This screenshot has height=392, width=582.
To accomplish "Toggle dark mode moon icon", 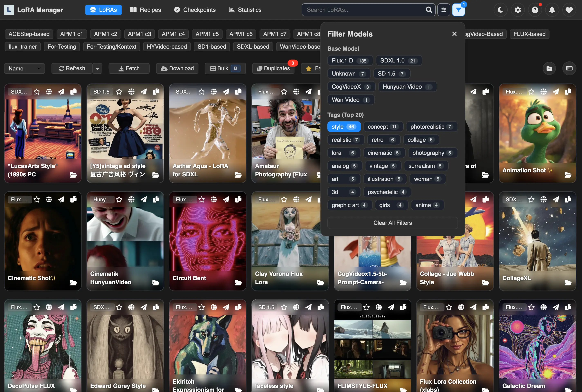I will 500,10.
